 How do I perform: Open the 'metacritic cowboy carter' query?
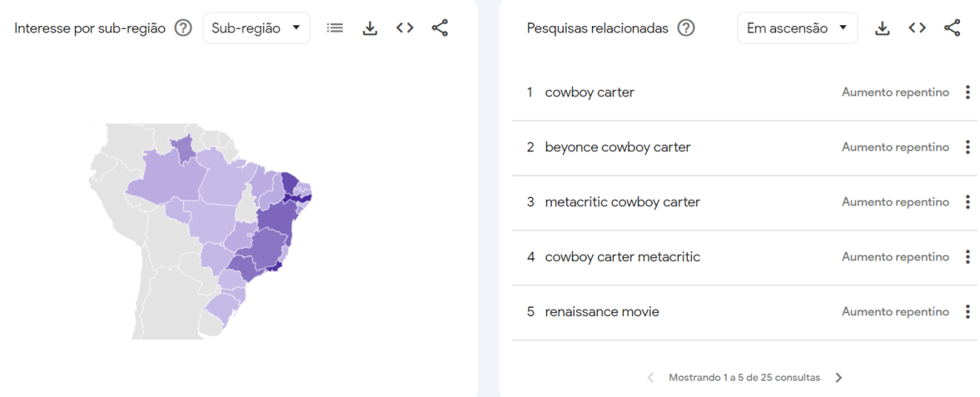(x=623, y=202)
